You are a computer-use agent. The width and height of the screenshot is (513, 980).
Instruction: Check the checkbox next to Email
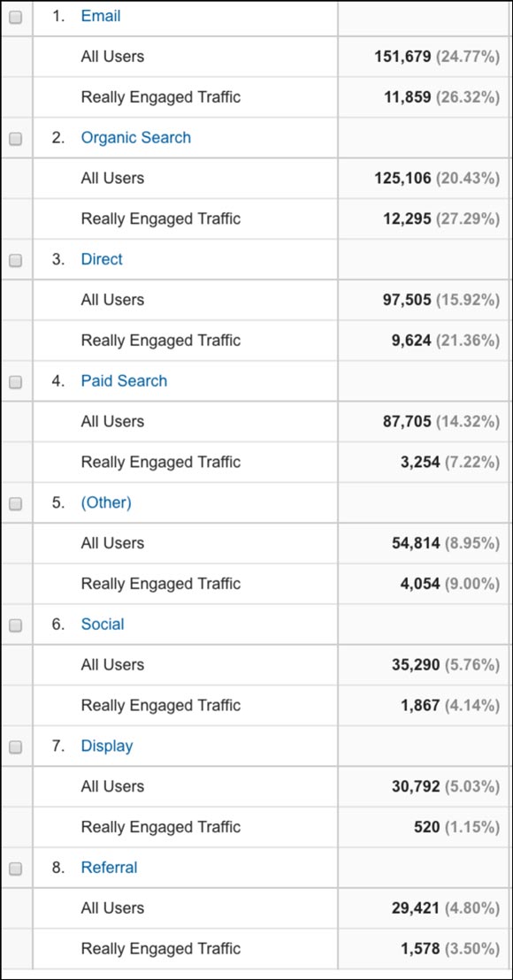(16, 15)
